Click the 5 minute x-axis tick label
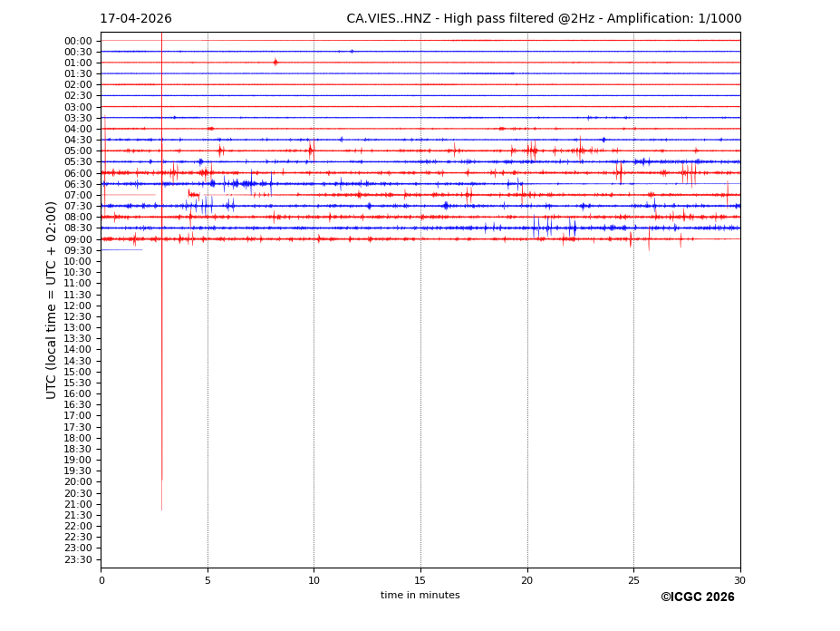 coord(208,580)
